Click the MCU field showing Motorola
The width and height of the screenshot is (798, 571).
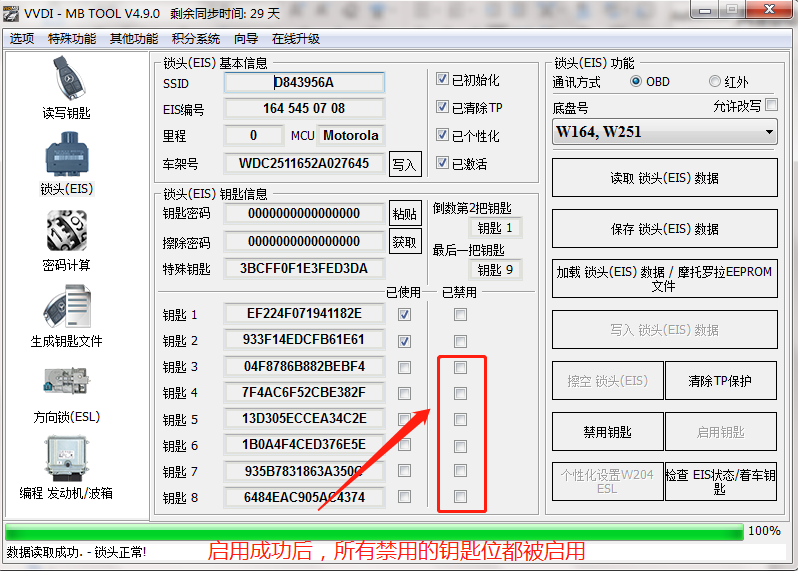(351, 135)
